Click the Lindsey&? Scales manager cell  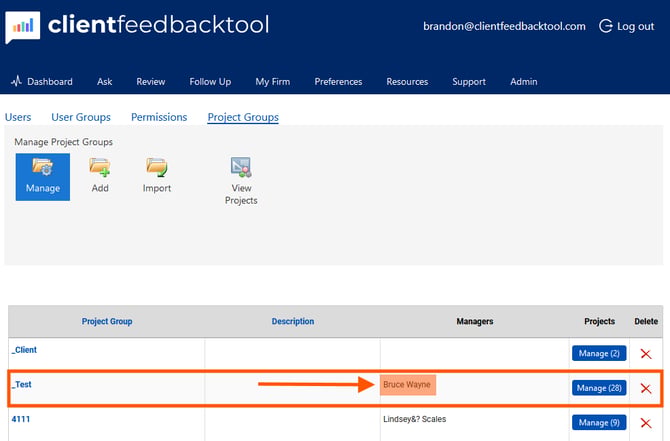414,419
